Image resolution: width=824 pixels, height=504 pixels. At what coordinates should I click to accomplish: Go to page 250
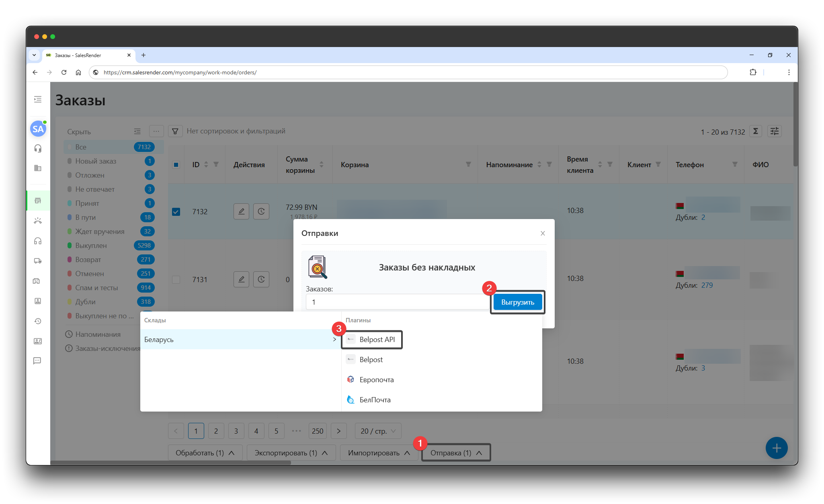318,431
